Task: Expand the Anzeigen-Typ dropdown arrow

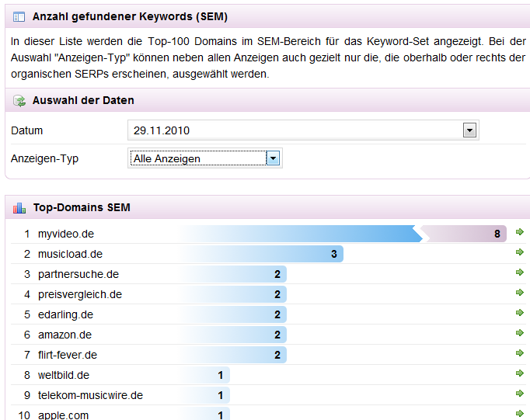Action: point(273,158)
